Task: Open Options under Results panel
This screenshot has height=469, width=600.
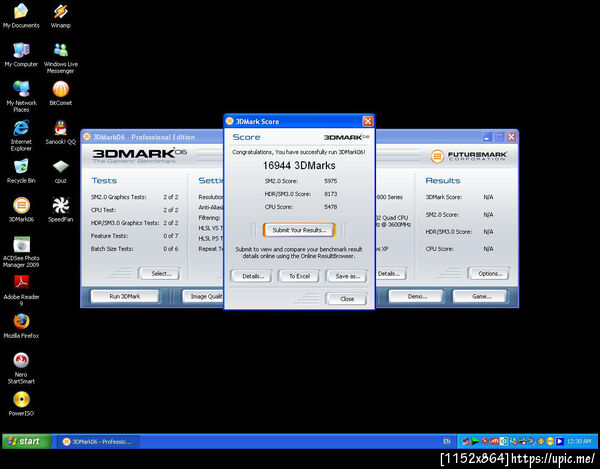Action: coord(490,274)
